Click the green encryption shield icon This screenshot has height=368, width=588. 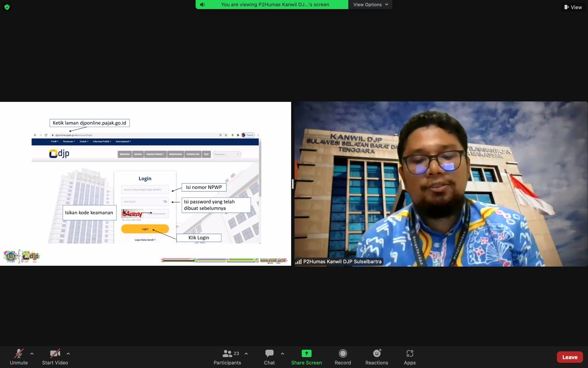point(7,7)
